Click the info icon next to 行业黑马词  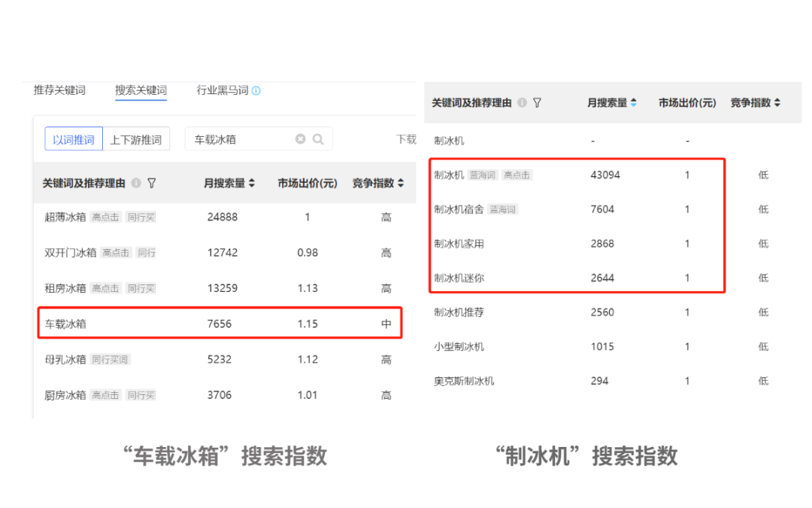click(x=257, y=90)
